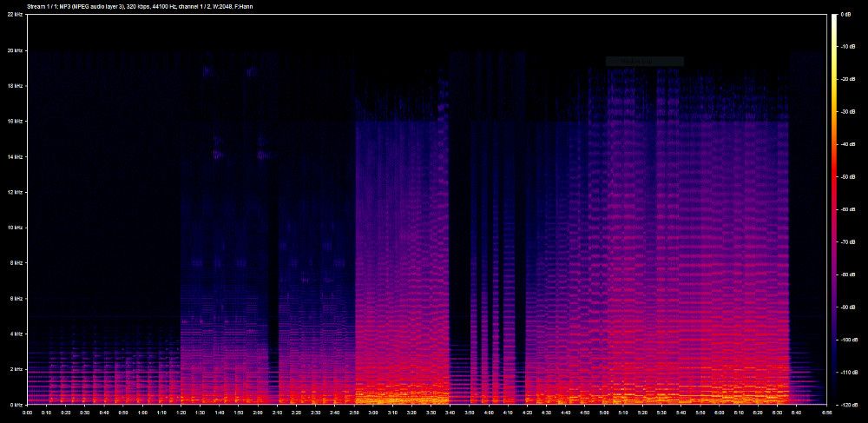This screenshot has width=868, height=423.
Task: Click the '6:40' time axis label
Action: [796, 413]
